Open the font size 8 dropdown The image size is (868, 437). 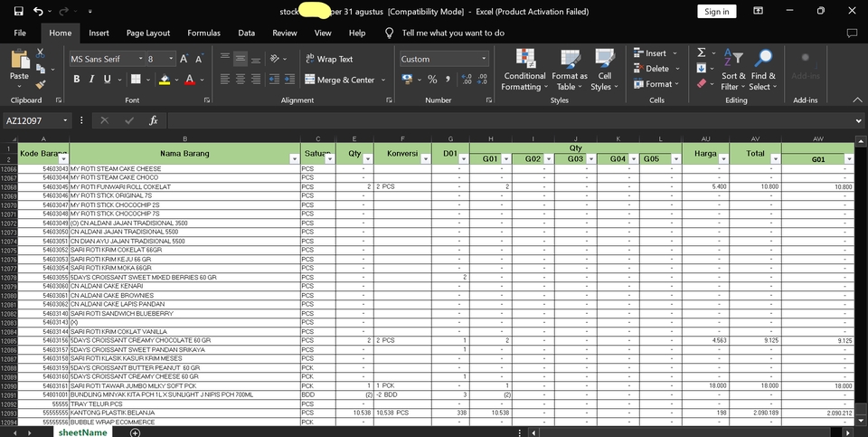point(172,59)
